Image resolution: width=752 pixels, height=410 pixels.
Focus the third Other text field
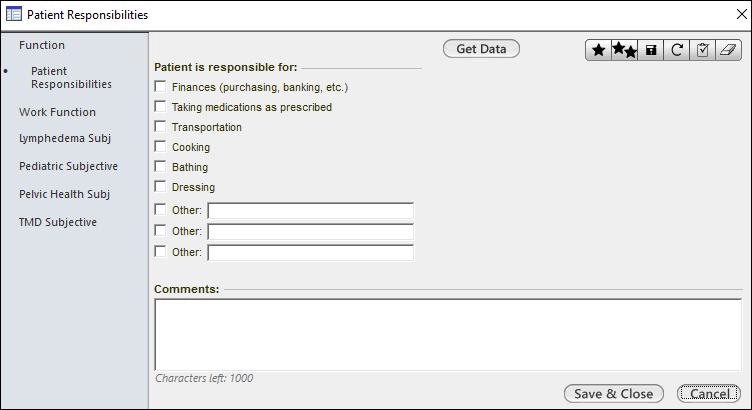pyautogui.click(x=310, y=253)
